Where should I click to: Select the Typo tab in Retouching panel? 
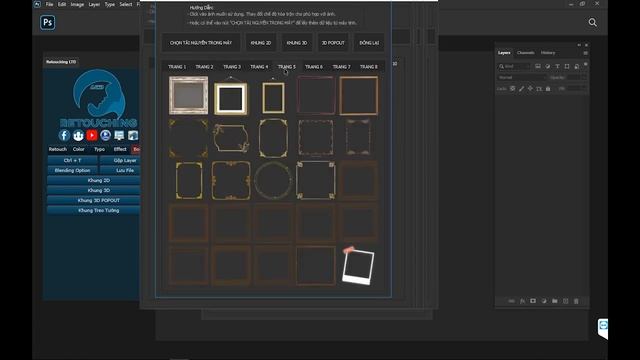tap(99, 149)
